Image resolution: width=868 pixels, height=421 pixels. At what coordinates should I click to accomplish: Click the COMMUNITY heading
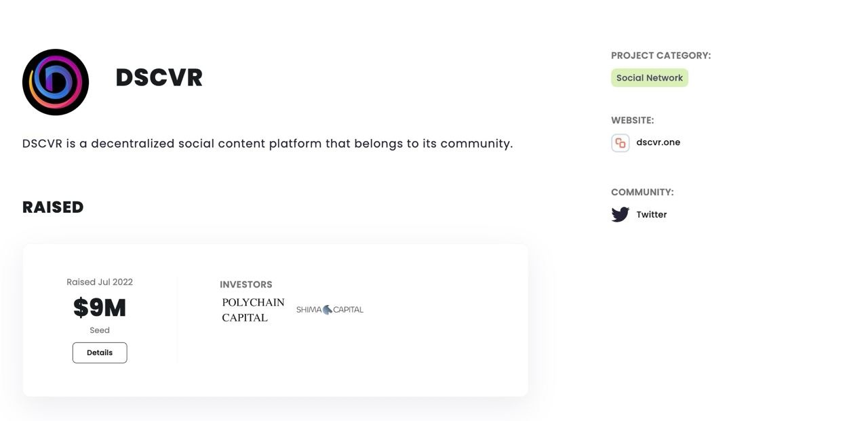click(642, 193)
